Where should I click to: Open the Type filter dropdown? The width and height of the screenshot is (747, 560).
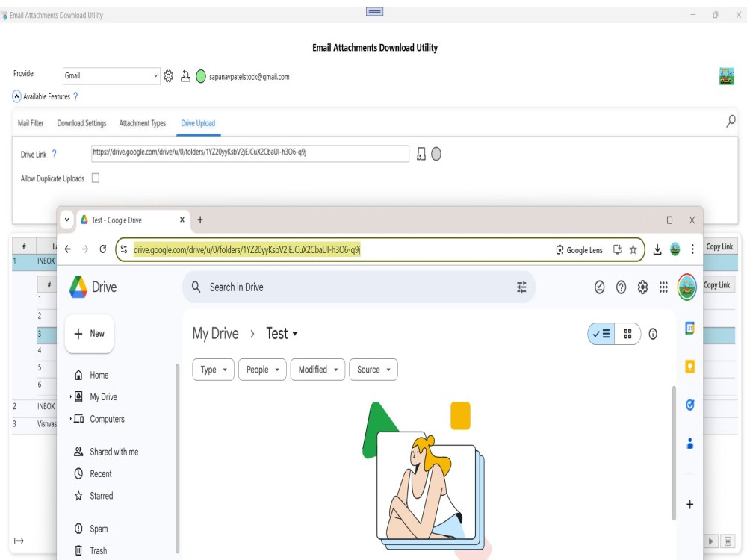pos(214,370)
